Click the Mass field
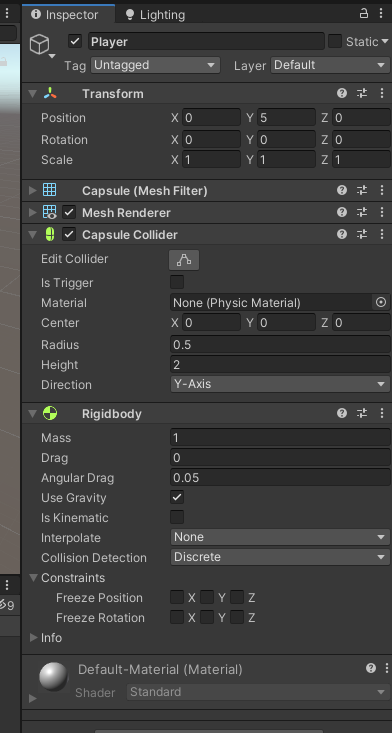Viewport: 392px width, 733px height. (280, 438)
